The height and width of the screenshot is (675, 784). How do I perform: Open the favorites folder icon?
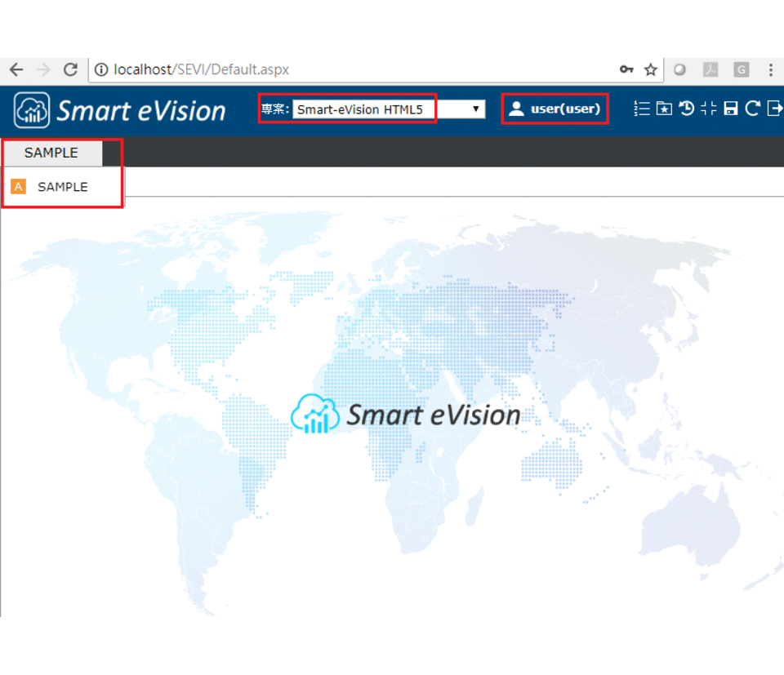tap(663, 108)
